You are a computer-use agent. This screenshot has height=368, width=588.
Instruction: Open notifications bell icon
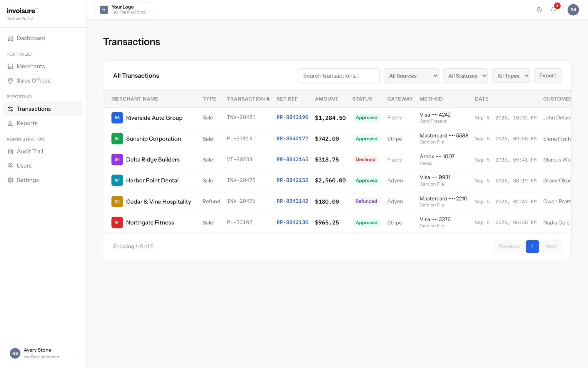553,10
